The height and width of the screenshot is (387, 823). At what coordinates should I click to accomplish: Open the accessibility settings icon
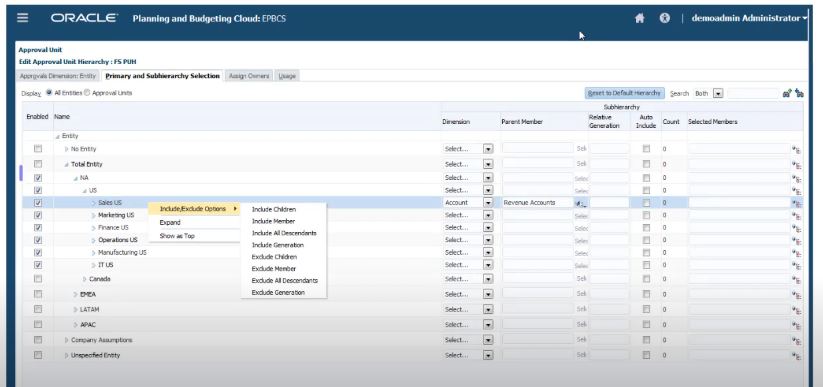[664, 18]
